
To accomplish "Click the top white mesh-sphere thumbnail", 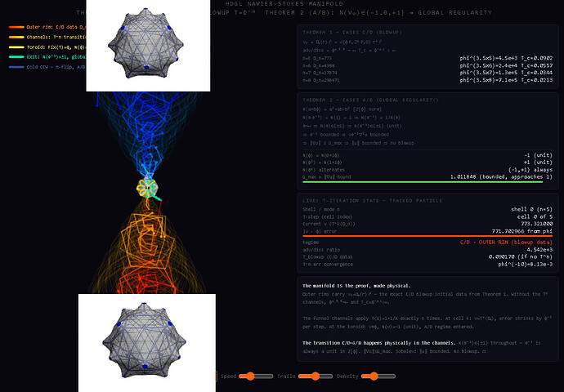I will point(148,45).
